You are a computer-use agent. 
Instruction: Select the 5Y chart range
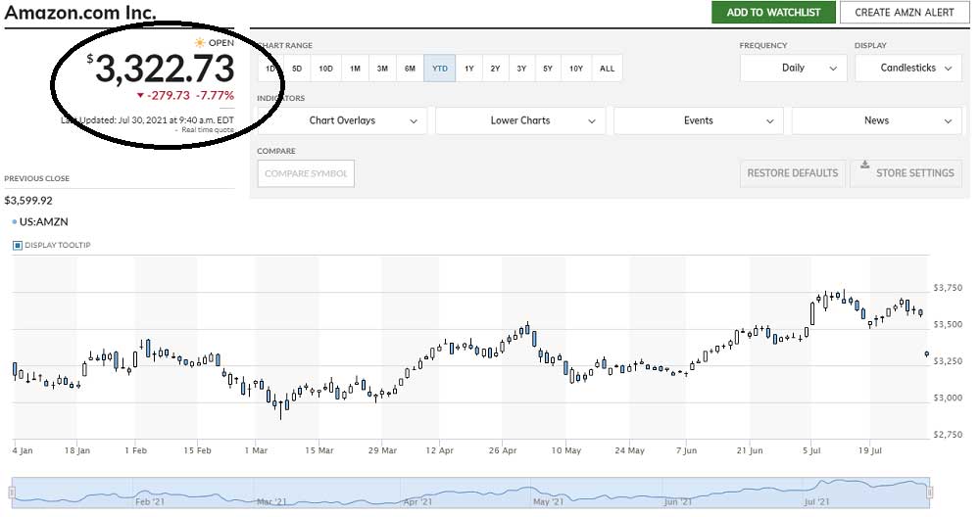coord(548,69)
